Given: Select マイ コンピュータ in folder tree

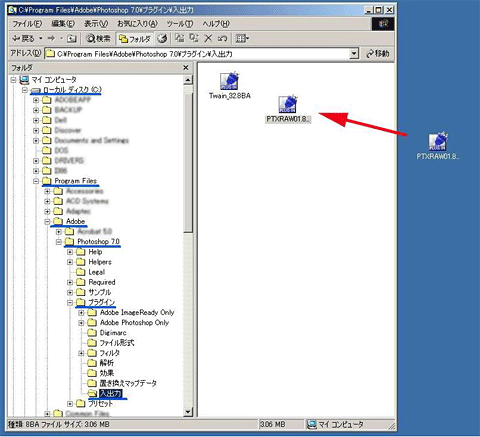Looking at the screenshot, I should 54,80.
